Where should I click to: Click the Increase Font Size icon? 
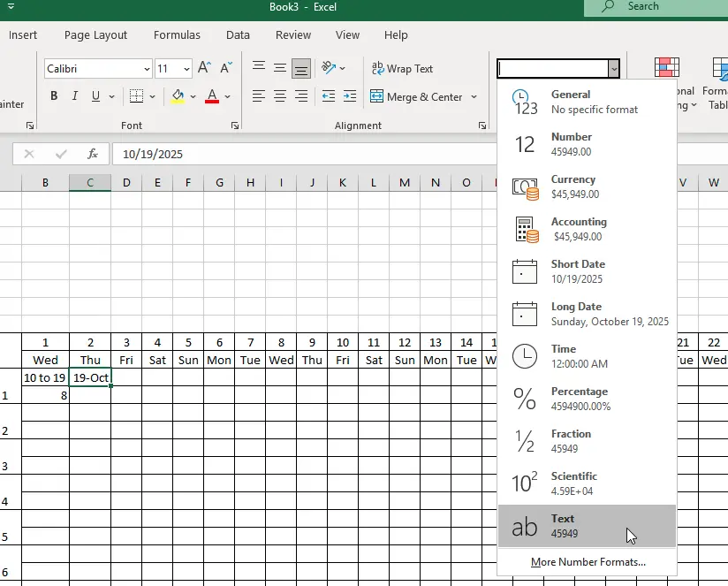(x=205, y=68)
